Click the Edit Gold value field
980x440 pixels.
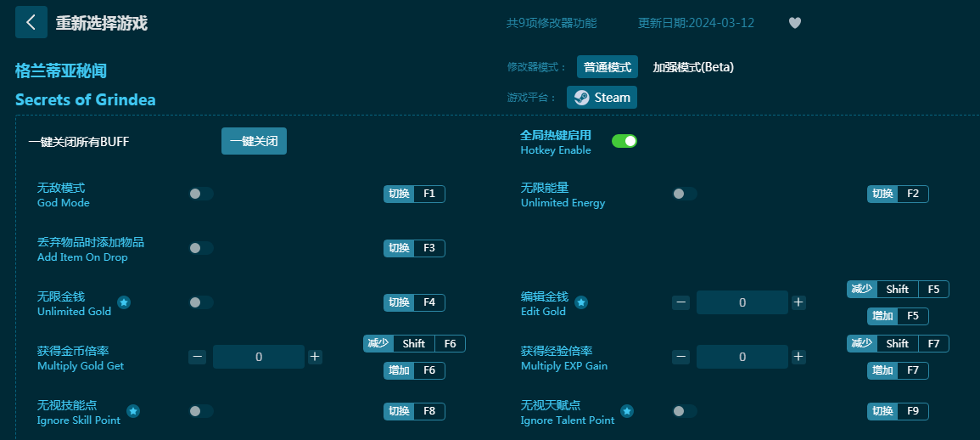coord(742,303)
